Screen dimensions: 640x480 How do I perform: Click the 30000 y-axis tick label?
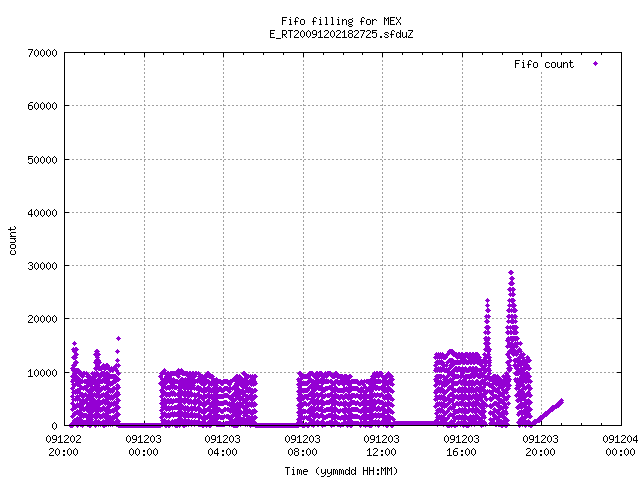[42, 266]
